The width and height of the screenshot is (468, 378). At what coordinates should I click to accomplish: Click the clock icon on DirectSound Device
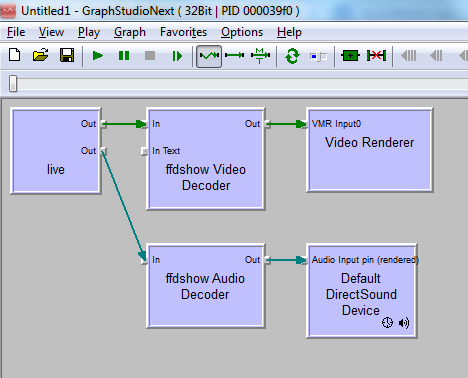coord(387,322)
